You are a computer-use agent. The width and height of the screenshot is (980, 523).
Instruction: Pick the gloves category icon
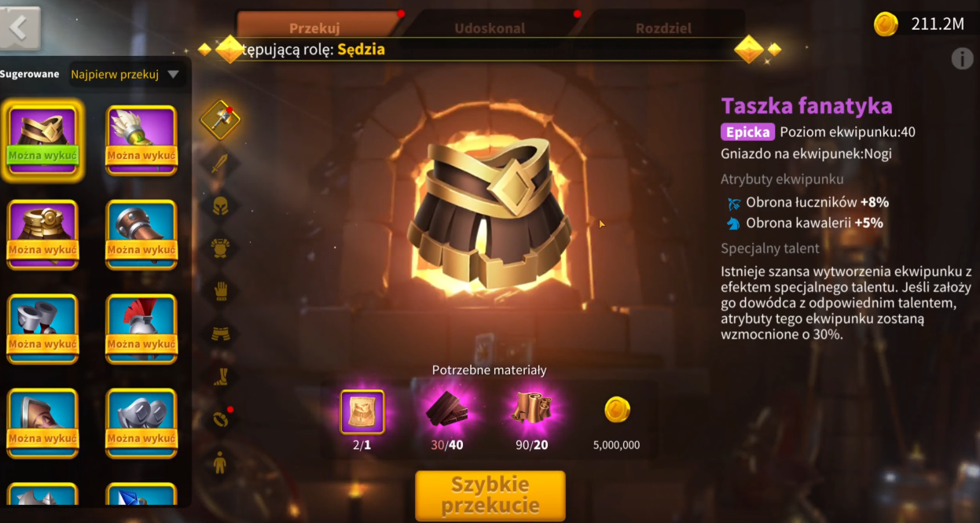(220, 291)
